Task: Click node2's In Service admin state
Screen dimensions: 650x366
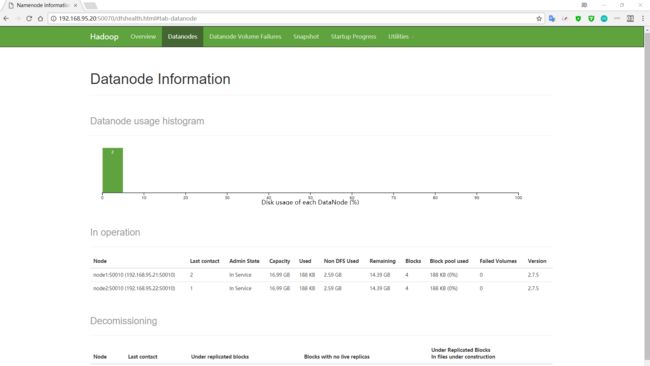Action: point(240,288)
